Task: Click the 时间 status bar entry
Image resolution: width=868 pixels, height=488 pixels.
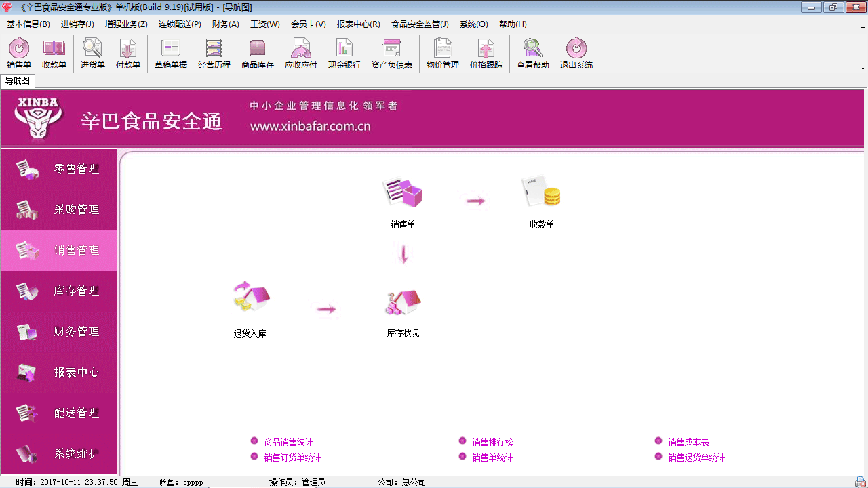Action: (x=77, y=482)
